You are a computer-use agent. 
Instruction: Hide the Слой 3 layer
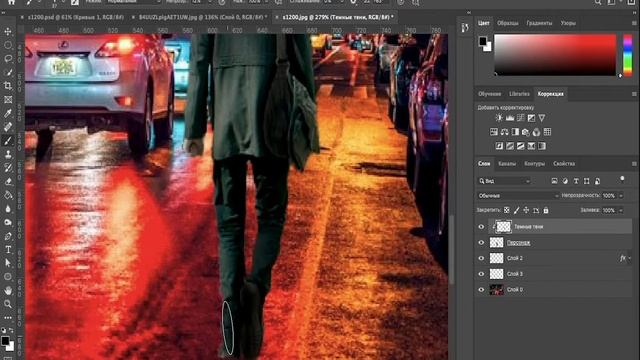pos(481,274)
